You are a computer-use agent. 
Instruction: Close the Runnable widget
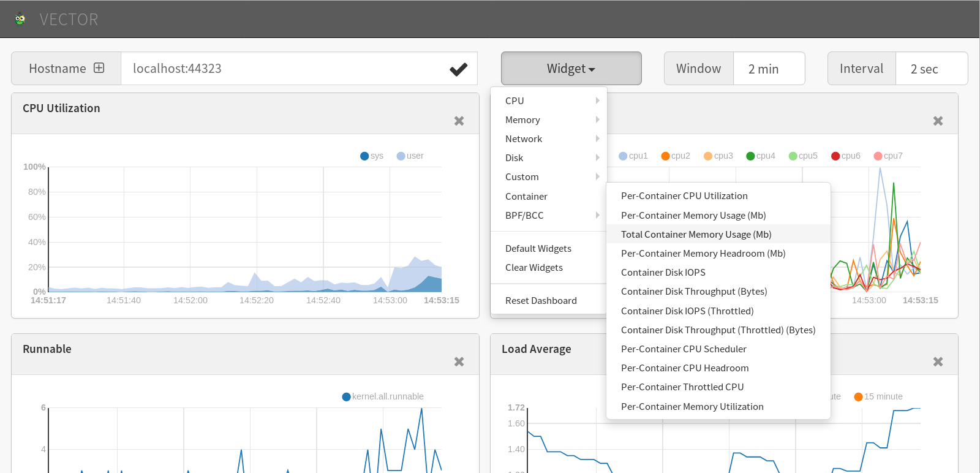459,362
